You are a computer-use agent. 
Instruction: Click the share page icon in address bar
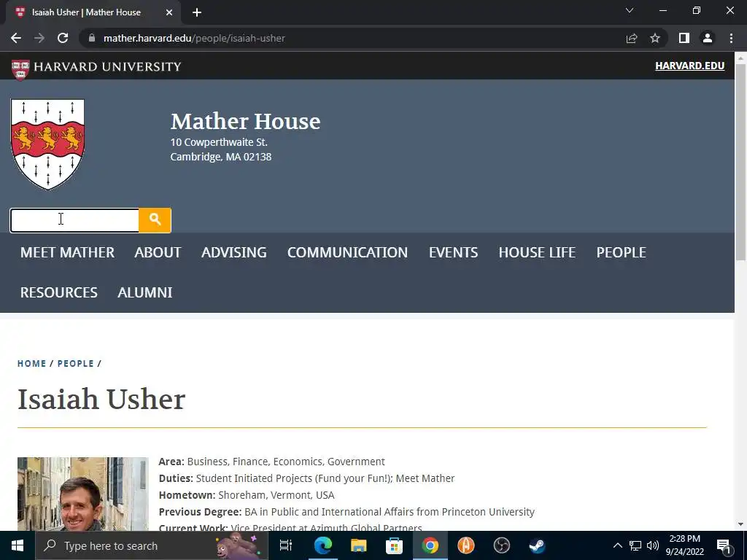(632, 38)
